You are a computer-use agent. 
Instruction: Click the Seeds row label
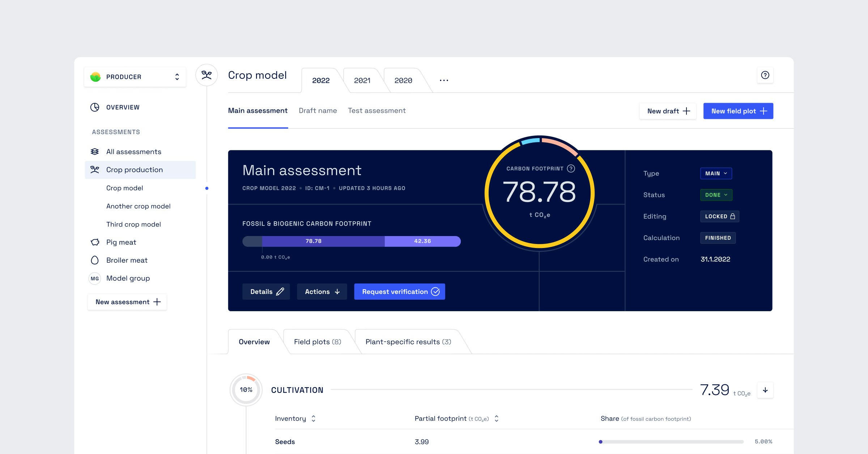coord(285,442)
